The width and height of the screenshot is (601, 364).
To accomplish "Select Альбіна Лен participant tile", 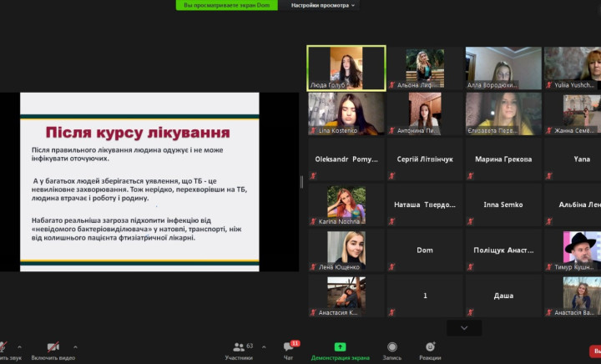I will (573, 205).
